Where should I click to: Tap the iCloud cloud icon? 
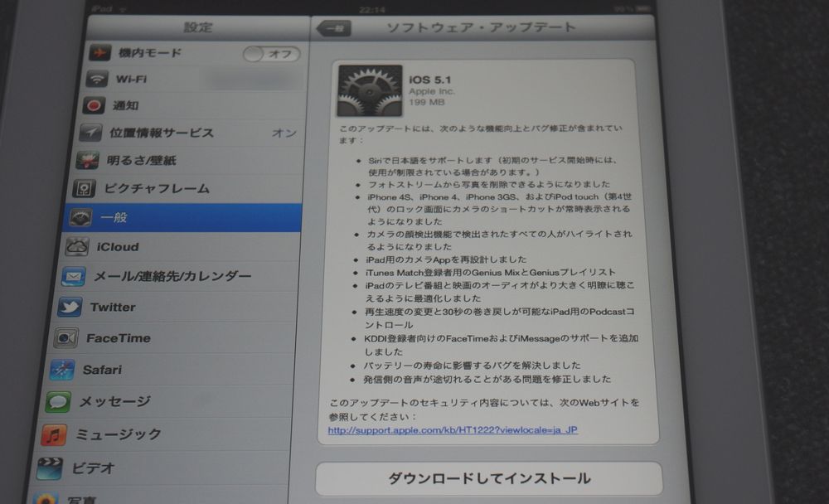pyautogui.click(x=77, y=247)
